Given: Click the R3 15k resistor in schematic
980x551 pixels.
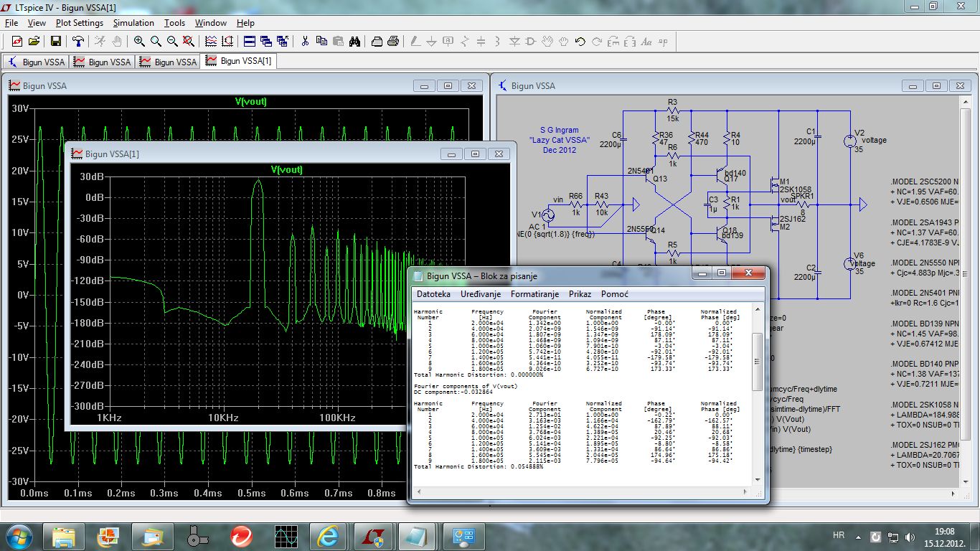Looking at the screenshot, I should (672, 111).
